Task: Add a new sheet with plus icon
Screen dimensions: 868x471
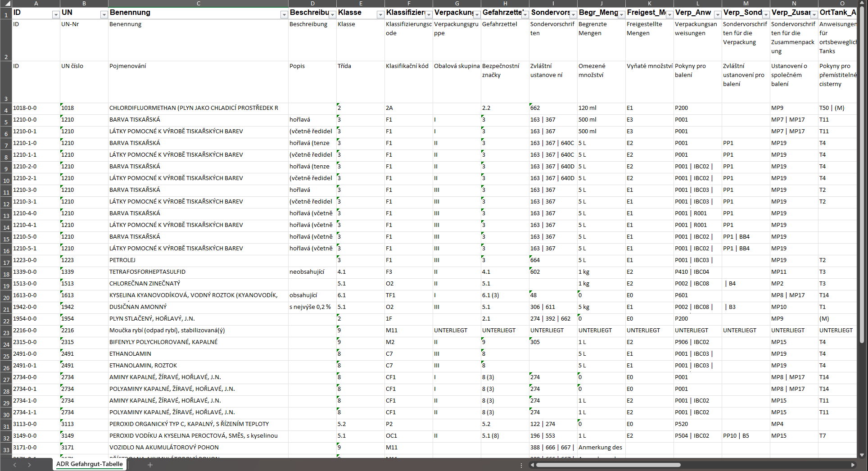Action: [x=150, y=465]
